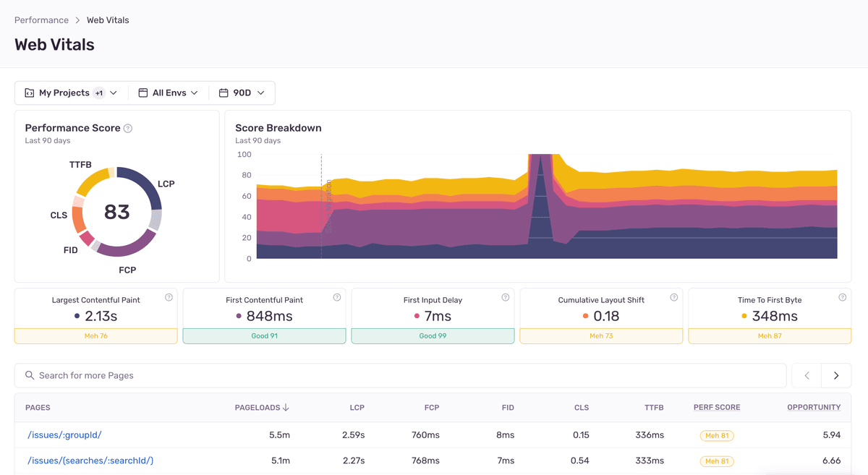Open the /issues/(searches/:searchId)/ page link
The height and width of the screenshot is (475, 868).
[x=90, y=461]
